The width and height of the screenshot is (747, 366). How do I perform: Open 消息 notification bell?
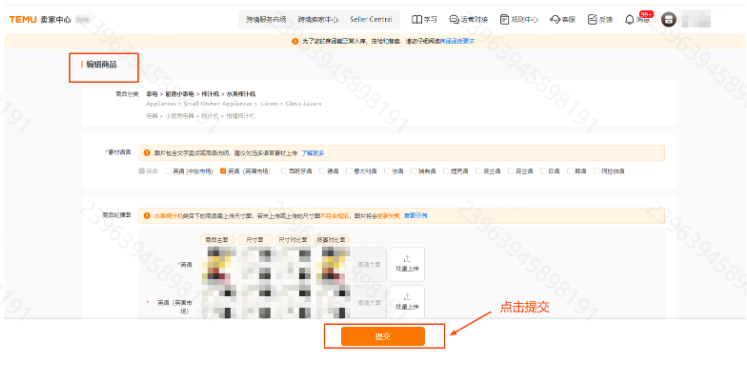(x=630, y=20)
